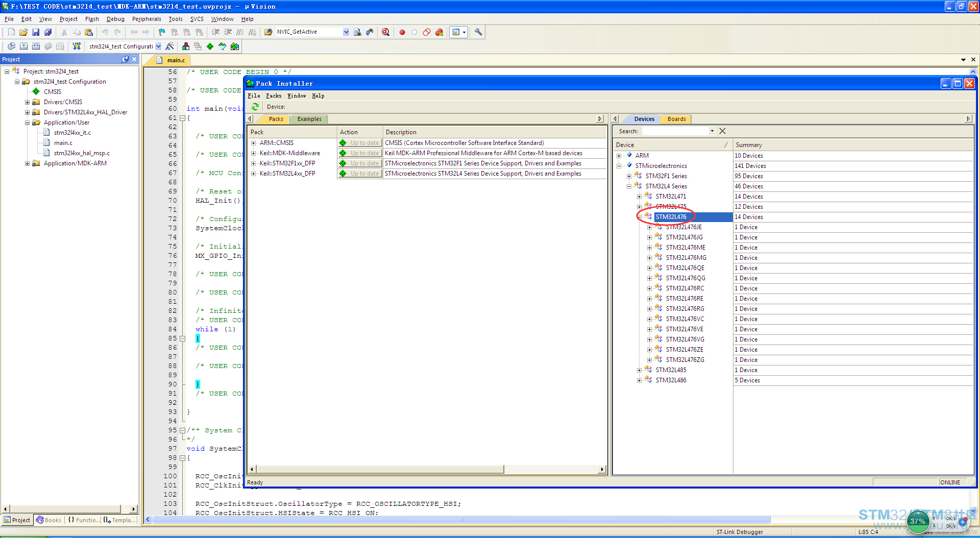Screen dimensions: 980x538
Task: Switch to the Boards tab
Action: tap(676, 119)
